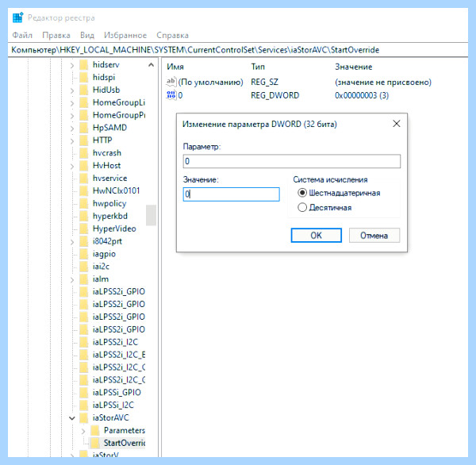Expand the i8042prt tree node
Screen dimensions: 476x465
pyautogui.click(x=72, y=241)
